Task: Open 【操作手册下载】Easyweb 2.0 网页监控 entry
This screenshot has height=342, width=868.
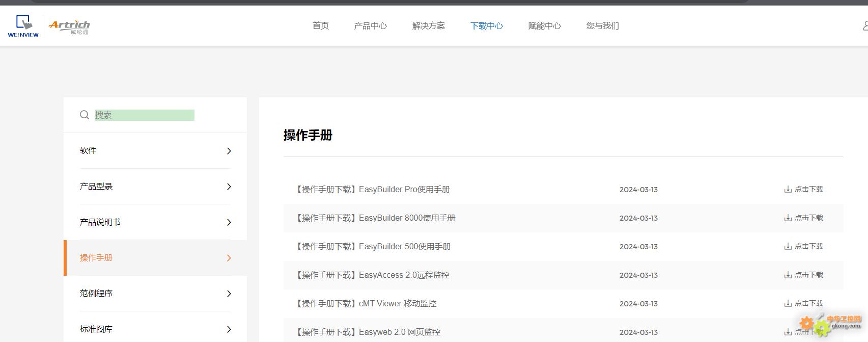Action: pos(368,332)
